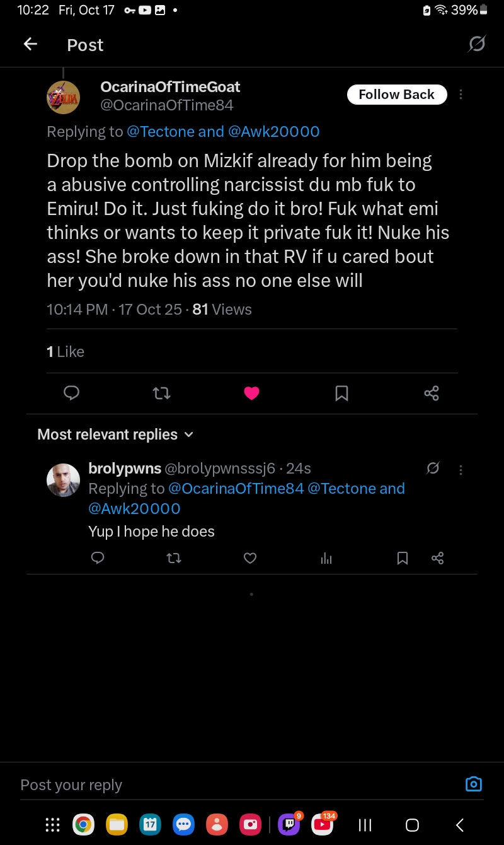The width and height of the screenshot is (504, 845).
Task: Unlike the post via the pink heart
Action: click(251, 393)
